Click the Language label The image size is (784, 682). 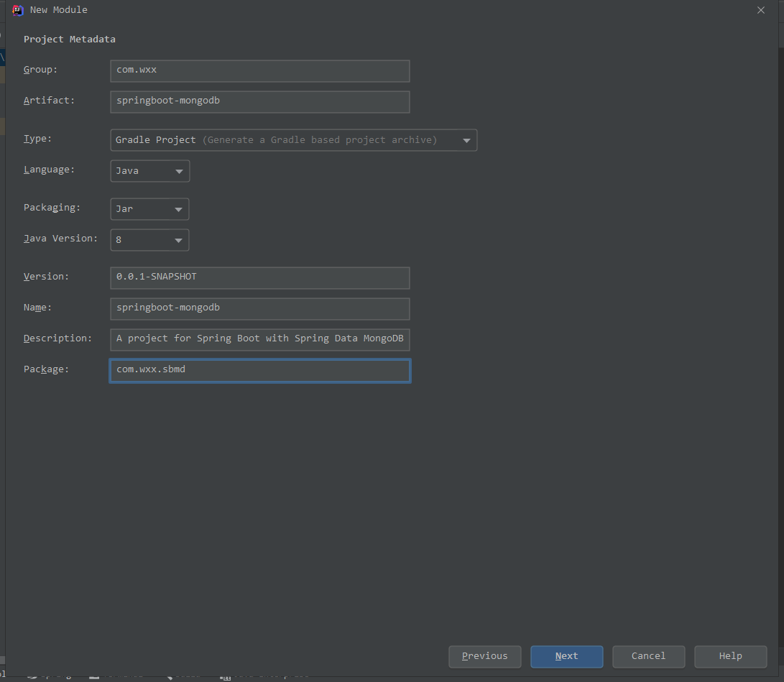click(x=49, y=170)
